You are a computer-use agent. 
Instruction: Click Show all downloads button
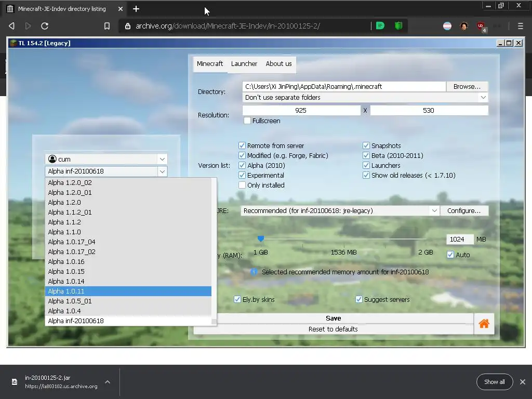pos(495,382)
